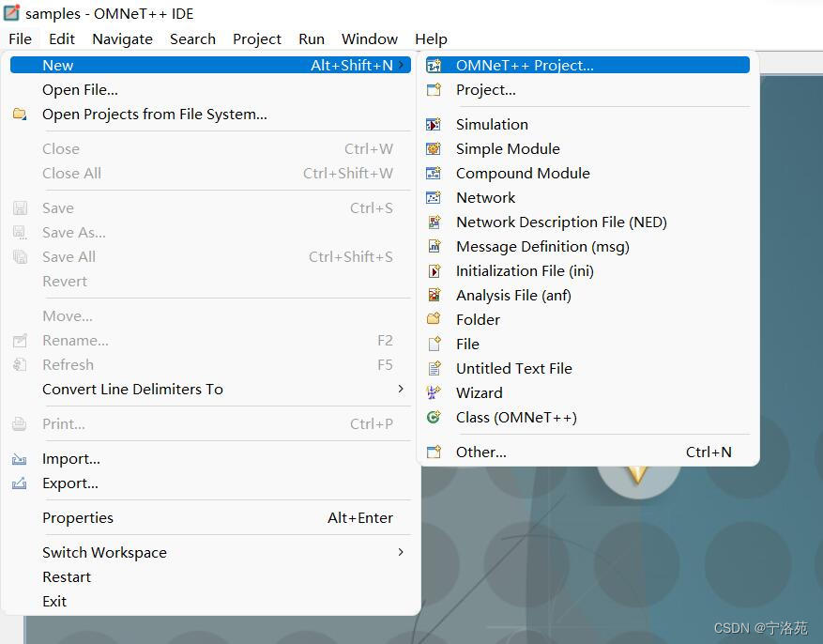Expand the Switch Workspace submenu
This screenshot has width=823, height=644.
pyautogui.click(x=401, y=552)
